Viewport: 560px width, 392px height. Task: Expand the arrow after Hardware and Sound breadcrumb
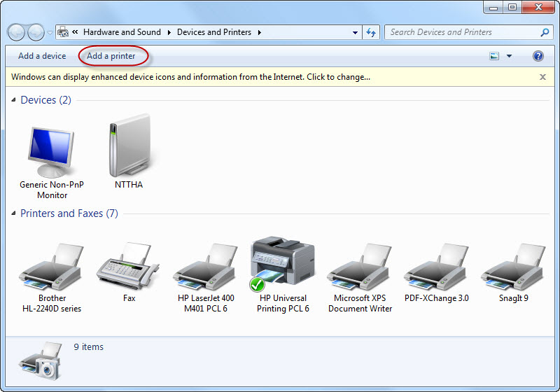pyautogui.click(x=169, y=32)
